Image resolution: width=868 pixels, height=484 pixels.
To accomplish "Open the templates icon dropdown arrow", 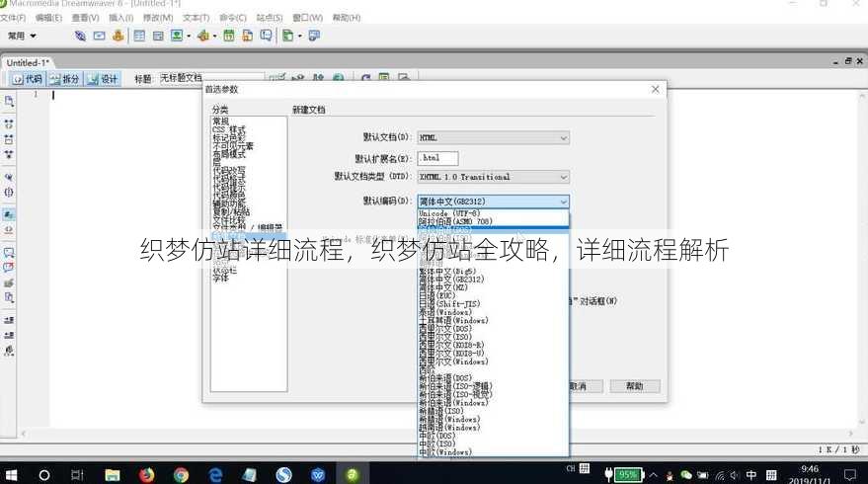I will tap(299, 37).
